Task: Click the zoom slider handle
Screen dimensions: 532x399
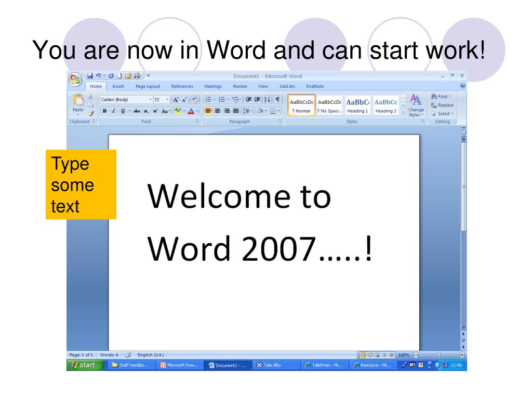Action: coord(438,355)
